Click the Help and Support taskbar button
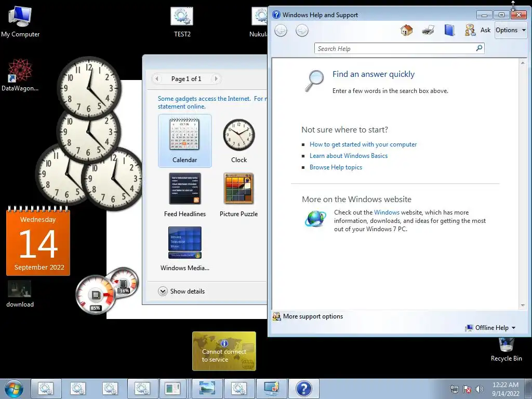Viewport: 532px width, 399px height. click(x=303, y=389)
